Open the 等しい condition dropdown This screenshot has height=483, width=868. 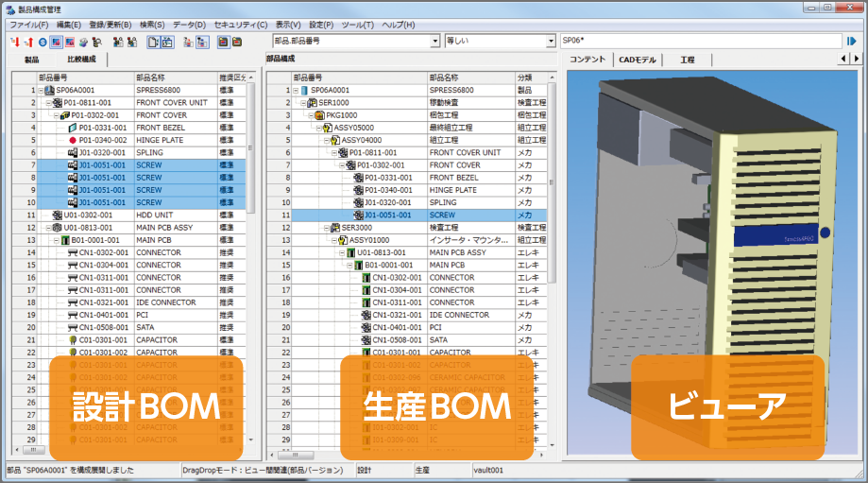tap(551, 42)
